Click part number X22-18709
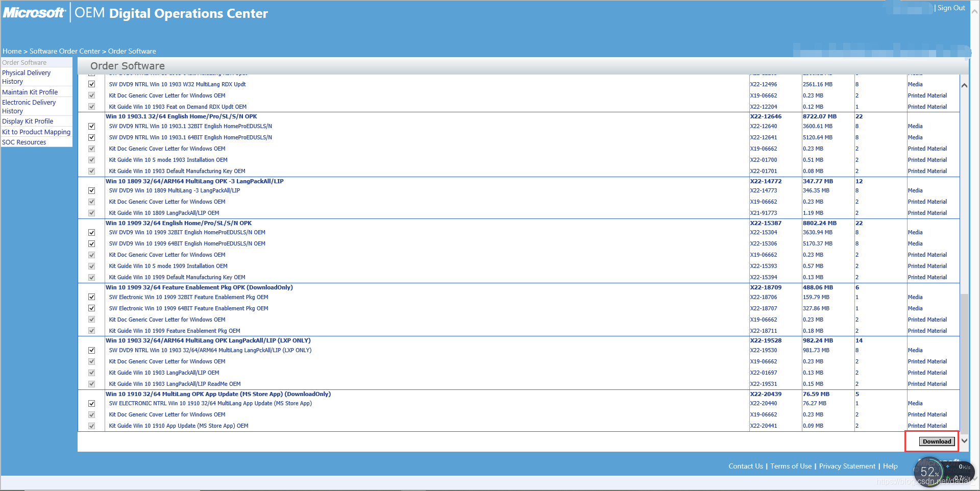 [766, 287]
